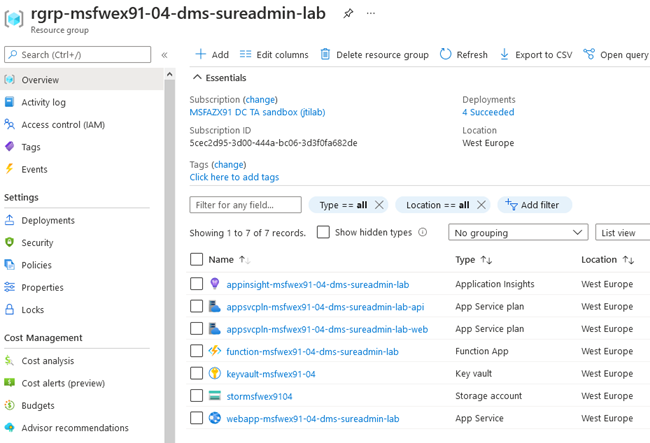This screenshot has height=443, width=650.
Task: Click the Add plus icon
Action: pos(201,54)
